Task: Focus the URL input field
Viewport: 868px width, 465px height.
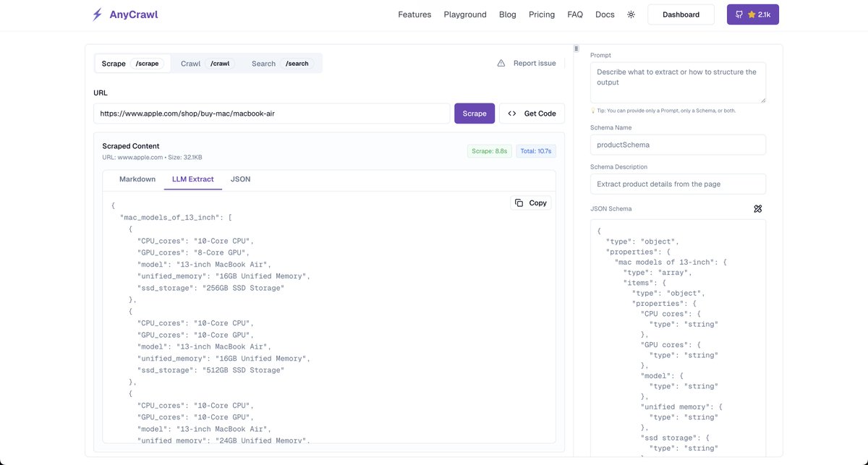Action: [271, 114]
